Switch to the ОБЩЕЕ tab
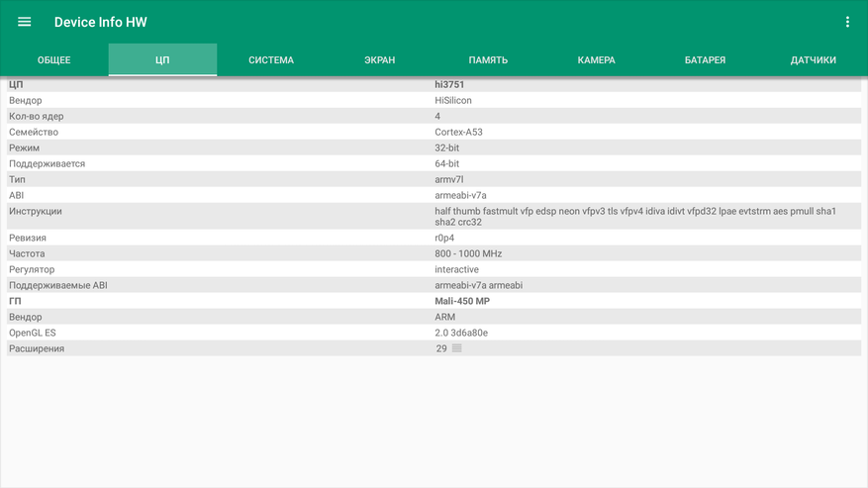868x488 pixels. tap(54, 59)
